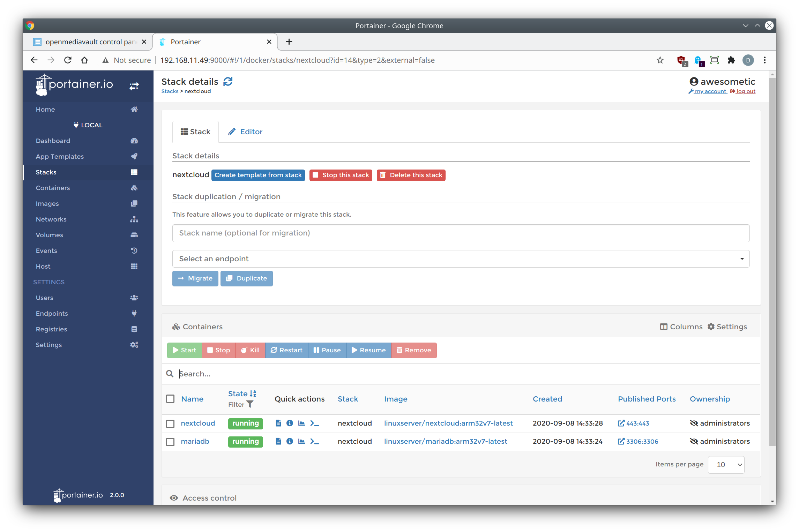799x532 pixels.
Task: Open console icon for mariadb container
Action: (x=314, y=441)
